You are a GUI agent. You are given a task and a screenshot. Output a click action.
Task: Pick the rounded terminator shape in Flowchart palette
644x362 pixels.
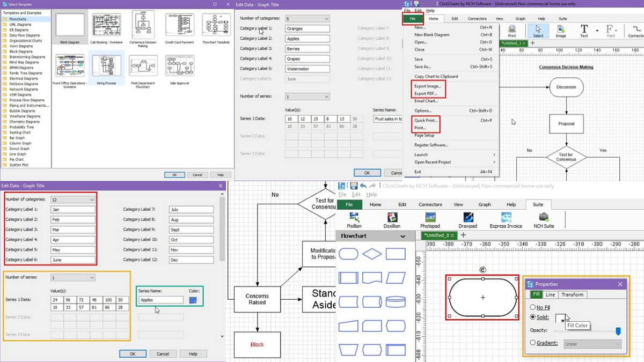tap(349, 254)
